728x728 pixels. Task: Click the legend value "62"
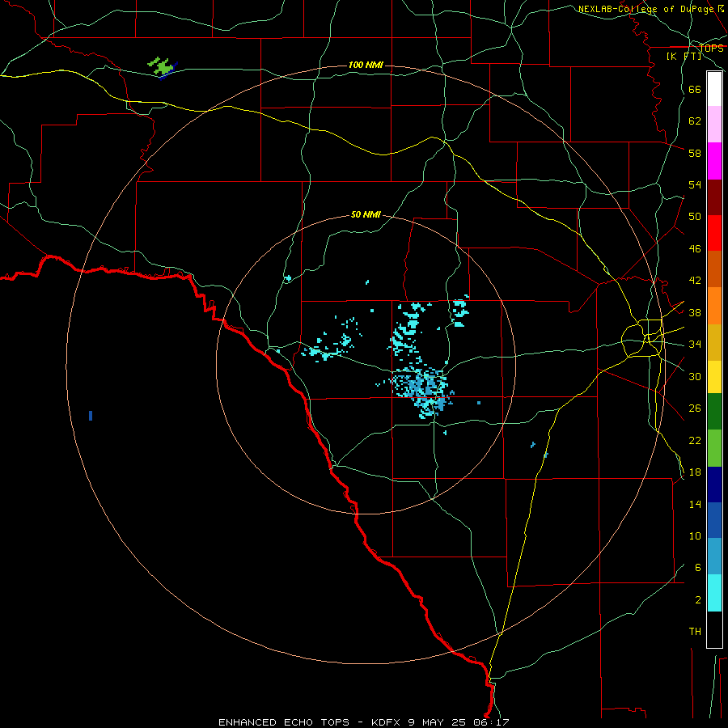[x=695, y=121]
